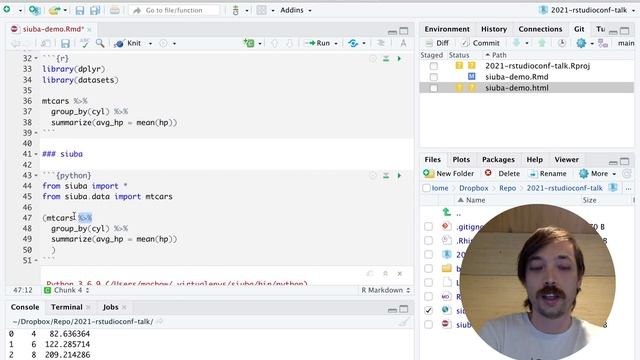Switch to the Connections tab

coord(540,29)
